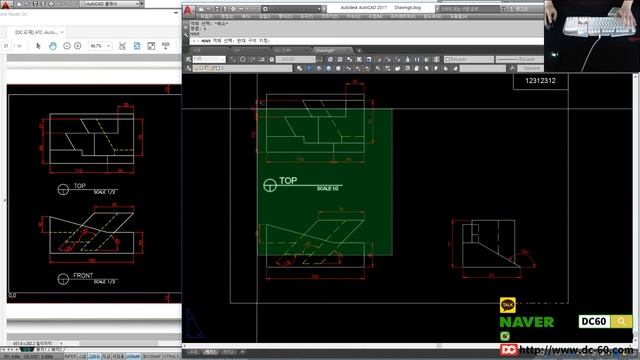The height and width of the screenshot is (360, 640).
Task: Close the Drawing9 file tab
Action: point(348,50)
